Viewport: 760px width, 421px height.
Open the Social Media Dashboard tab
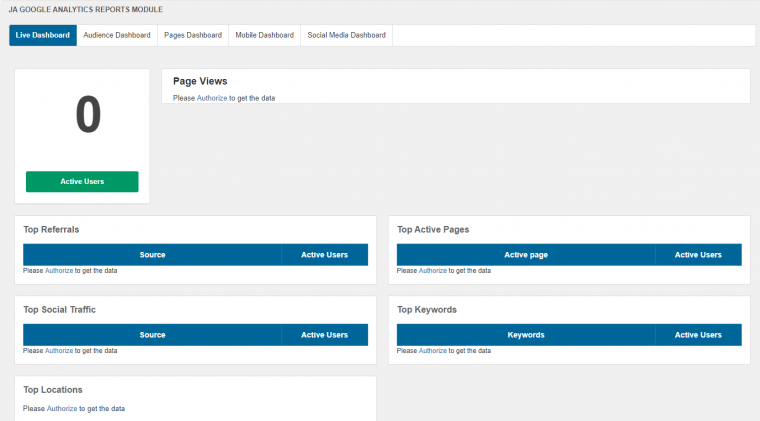(346, 35)
